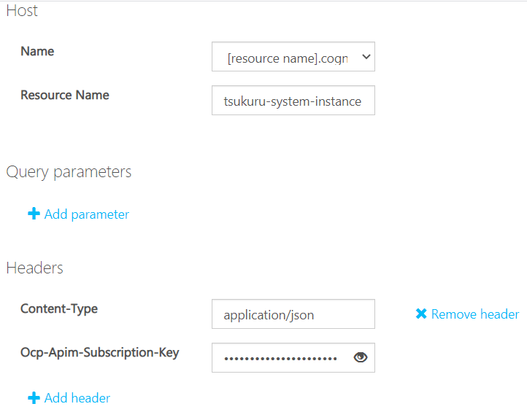Click the Remove header link
This screenshot has width=527, height=420.
(475, 314)
